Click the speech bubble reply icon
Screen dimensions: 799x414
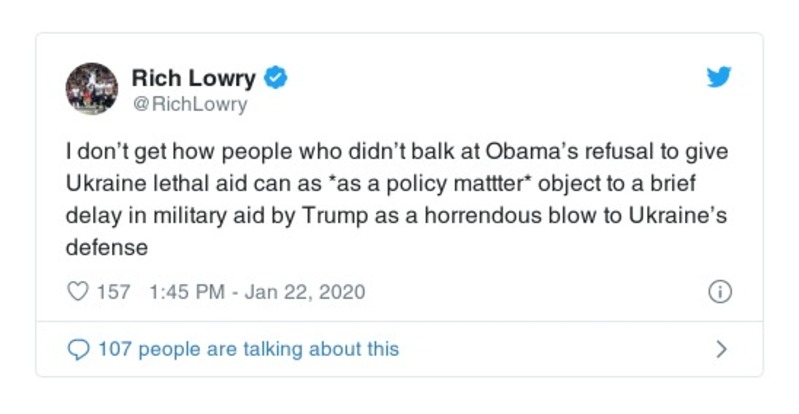(77, 349)
